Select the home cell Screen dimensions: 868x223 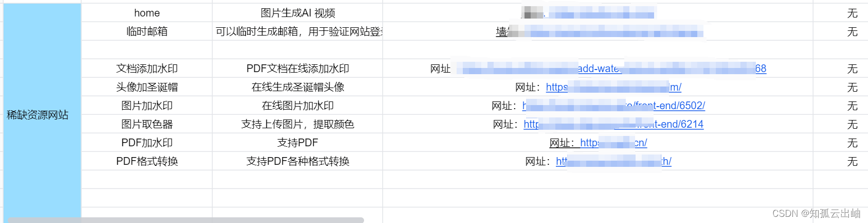point(147,13)
